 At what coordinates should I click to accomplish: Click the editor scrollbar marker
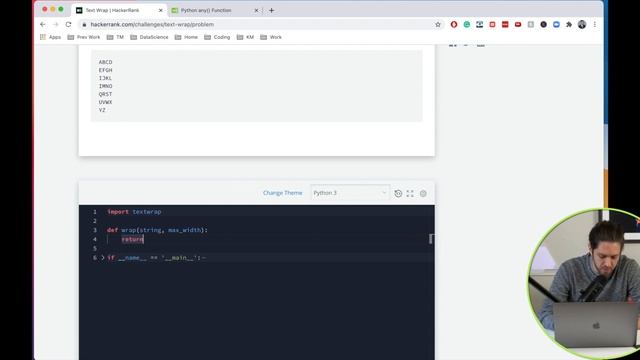(431, 239)
